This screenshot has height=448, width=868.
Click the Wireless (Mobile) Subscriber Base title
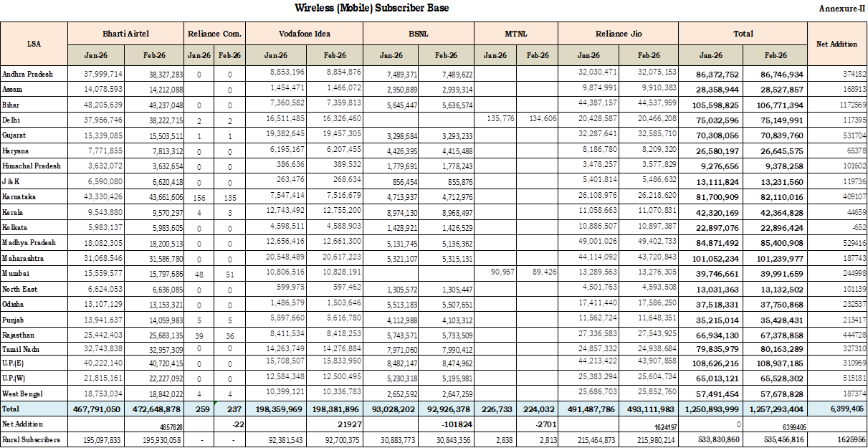point(371,8)
